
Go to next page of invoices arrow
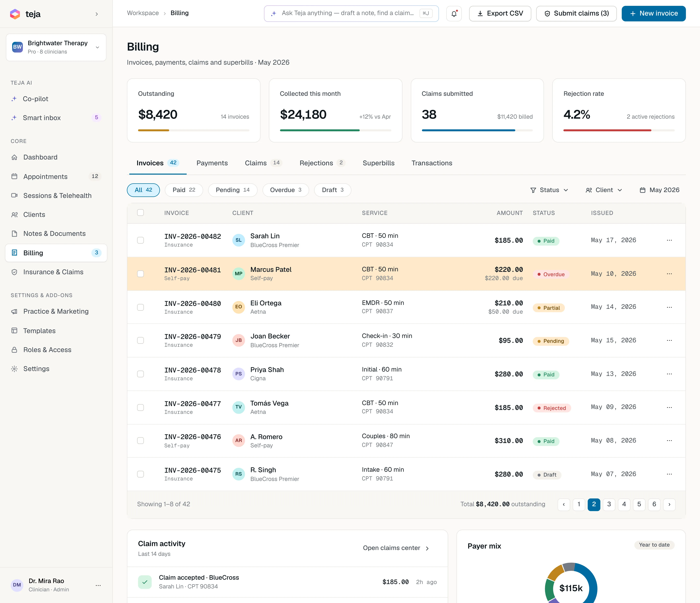669,504
